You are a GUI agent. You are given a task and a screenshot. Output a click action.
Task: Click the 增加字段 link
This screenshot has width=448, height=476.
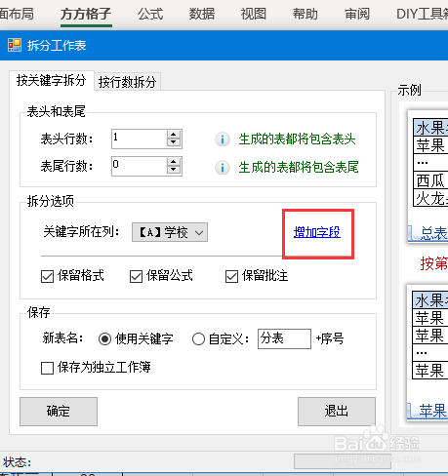[317, 232]
